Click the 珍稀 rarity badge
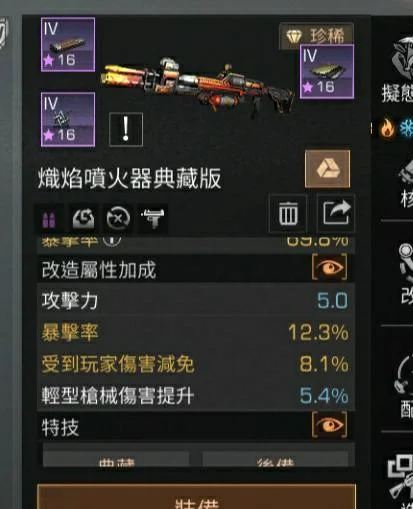Screen dimensions: 413x509 click(x=316, y=34)
